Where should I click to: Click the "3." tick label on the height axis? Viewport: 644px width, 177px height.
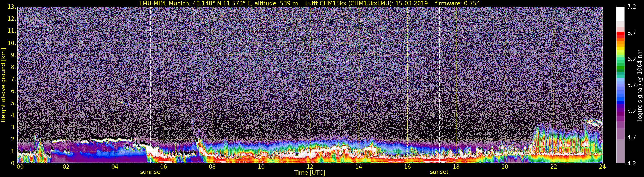pos(13,127)
